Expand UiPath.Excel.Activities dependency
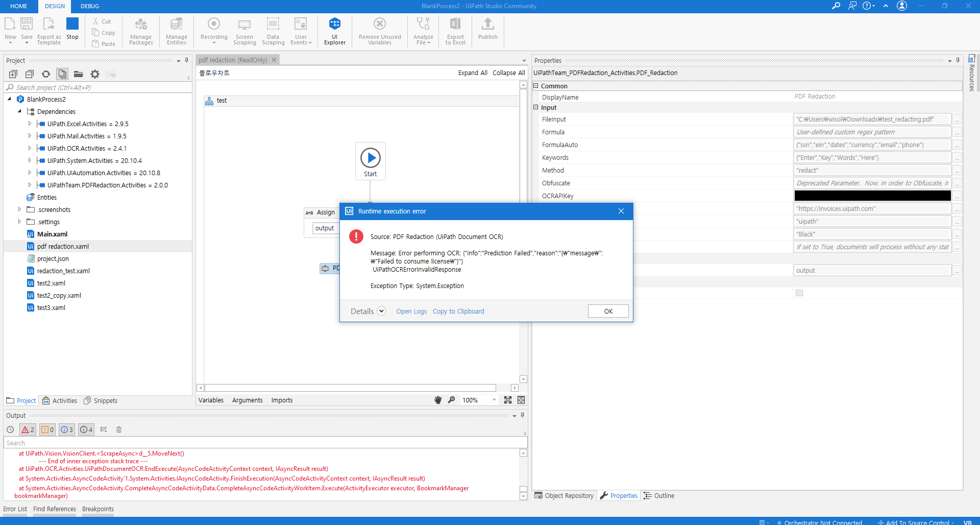Image resolution: width=980 pixels, height=525 pixels. (30, 124)
